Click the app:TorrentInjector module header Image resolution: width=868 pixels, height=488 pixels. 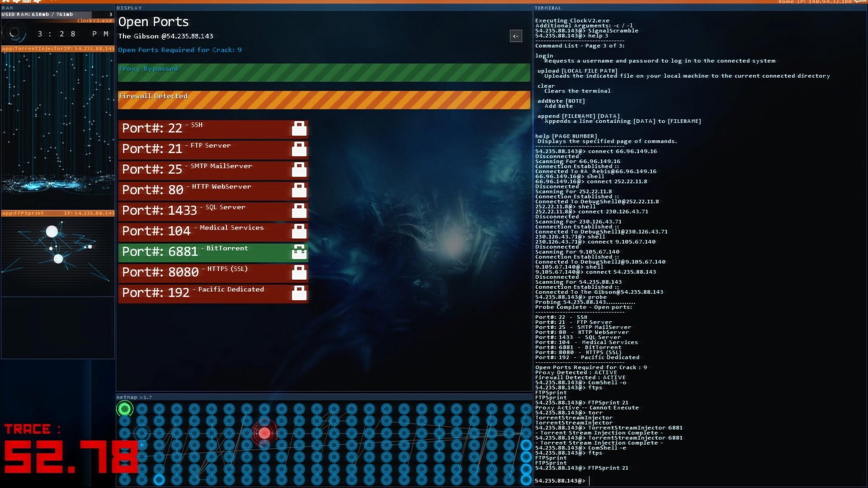[58, 49]
